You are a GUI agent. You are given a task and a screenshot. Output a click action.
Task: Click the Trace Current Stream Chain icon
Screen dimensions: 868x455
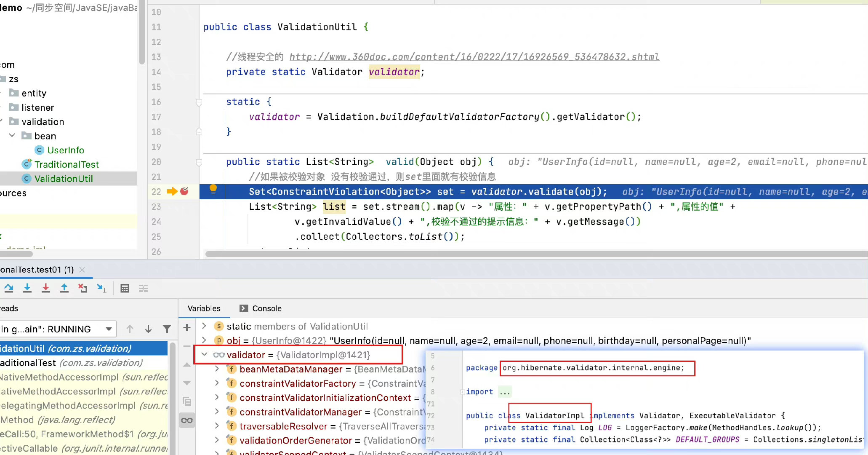click(144, 289)
